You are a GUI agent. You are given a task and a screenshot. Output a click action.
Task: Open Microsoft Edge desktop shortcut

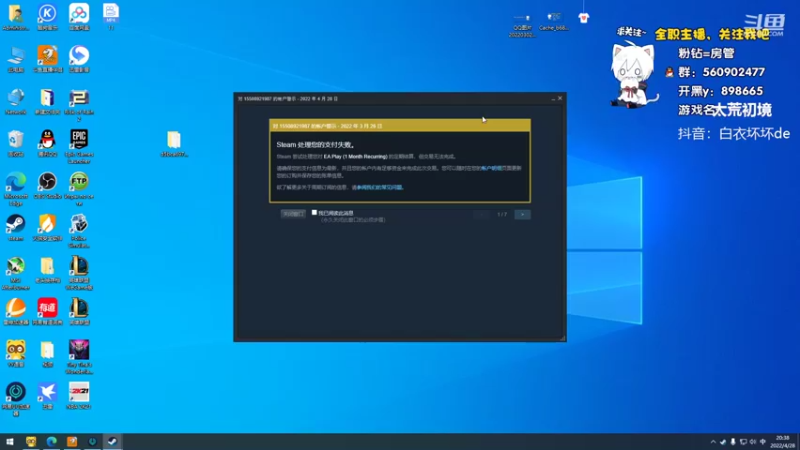click(x=16, y=189)
